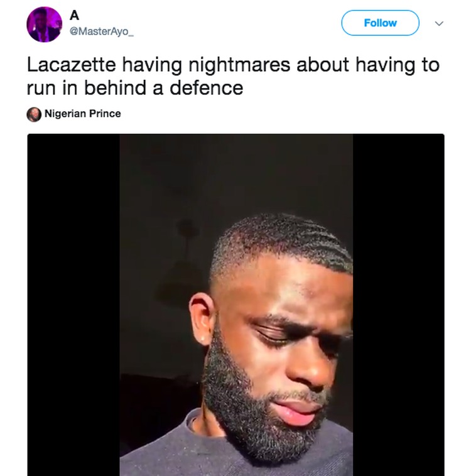Click the left black letterbox of the video
Image resolution: width=471 pixels, height=476 pixels.
tap(73, 305)
